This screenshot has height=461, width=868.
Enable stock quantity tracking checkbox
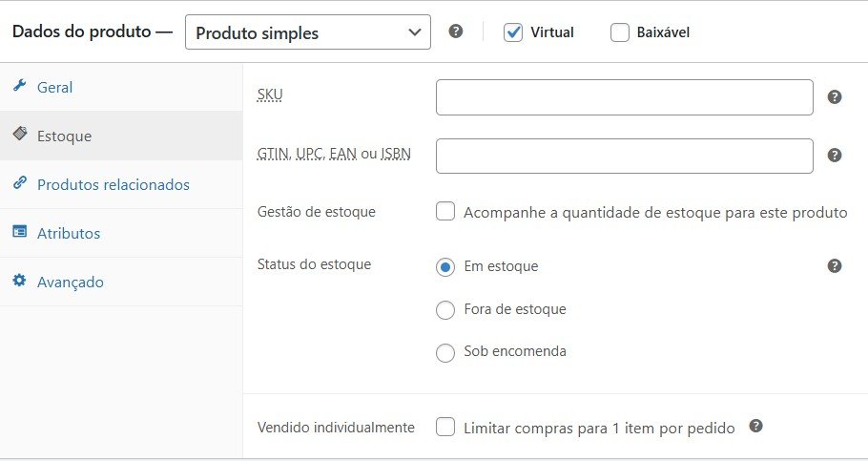pyautogui.click(x=445, y=212)
